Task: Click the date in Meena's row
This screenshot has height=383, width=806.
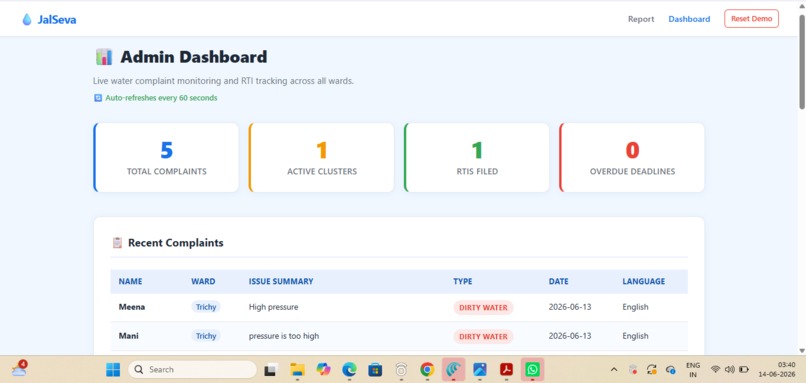Action: pos(570,307)
